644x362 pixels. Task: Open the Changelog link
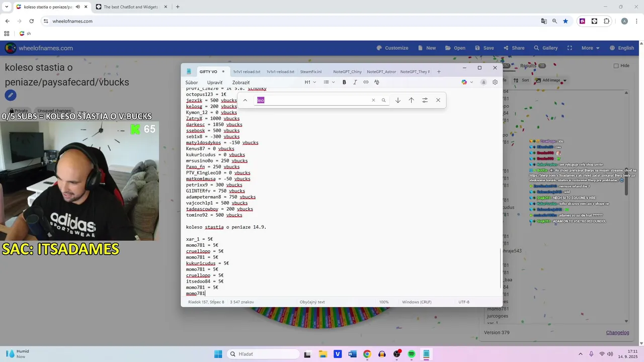[x=617, y=332]
